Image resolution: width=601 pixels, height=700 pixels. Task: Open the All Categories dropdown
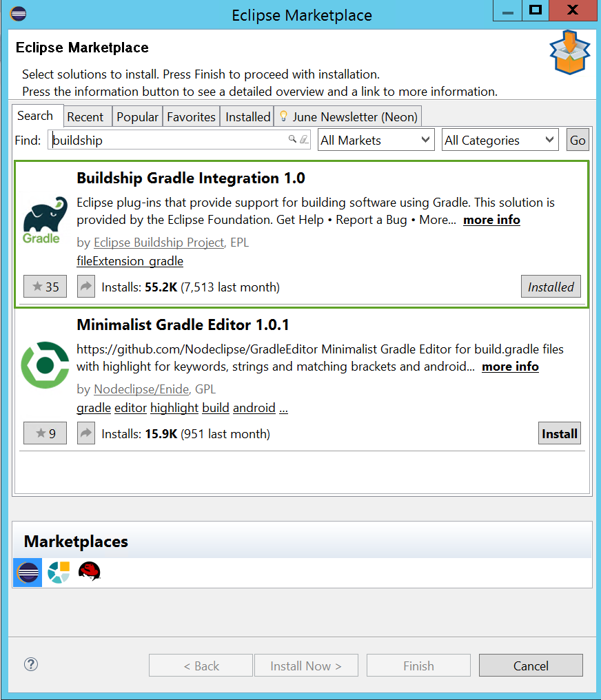(500, 140)
